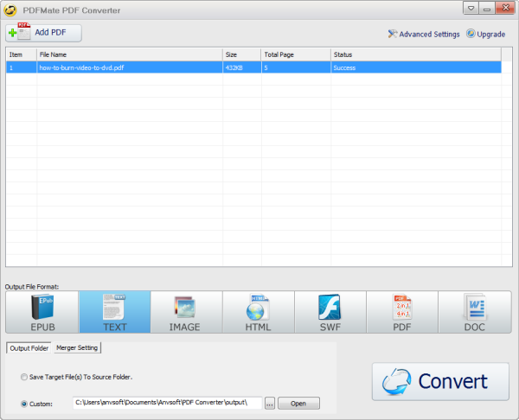This screenshot has width=519, height=420.
Task: Close the PDFMate PDF Converter window
Action: pos(505,8)
